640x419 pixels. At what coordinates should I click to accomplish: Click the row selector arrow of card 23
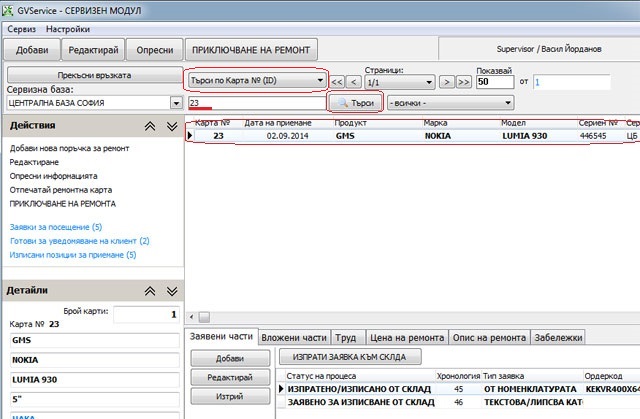pyautogui.click(x=190, y=136)
